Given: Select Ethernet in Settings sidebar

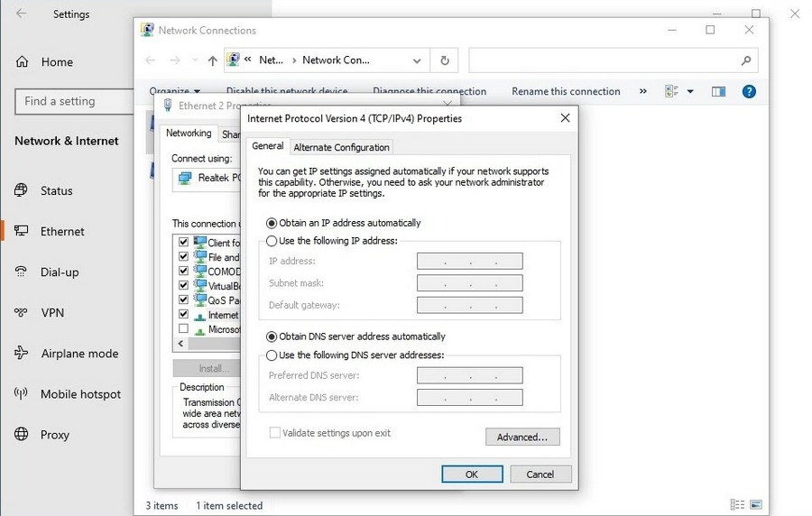Looking at the screenshot, I should click(x=50, y=231).
